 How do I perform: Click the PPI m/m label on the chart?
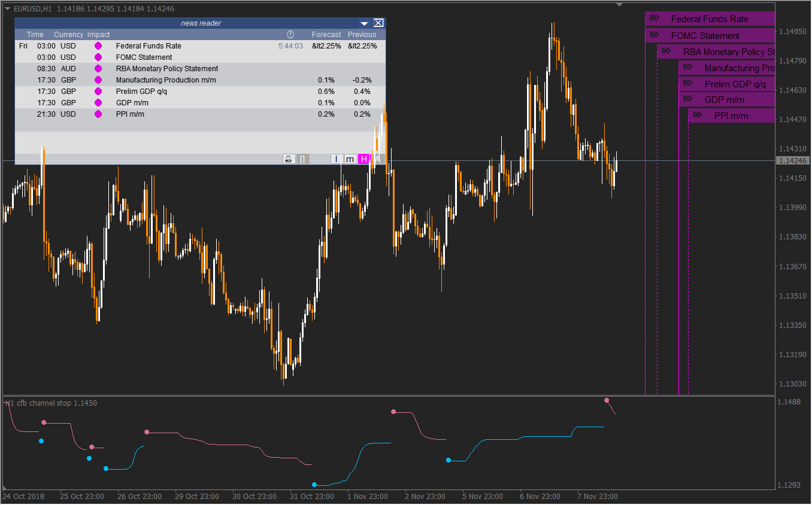point(731,116)
